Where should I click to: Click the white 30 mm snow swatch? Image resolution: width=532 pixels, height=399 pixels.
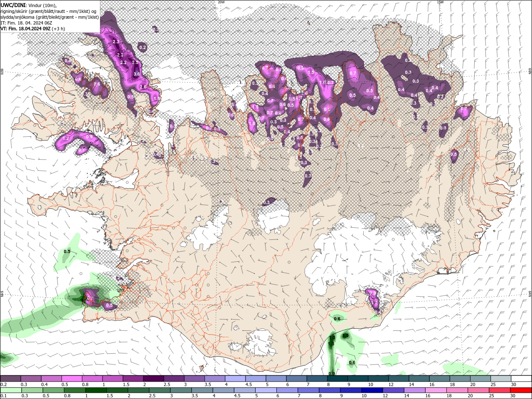(x=521, y=379)
